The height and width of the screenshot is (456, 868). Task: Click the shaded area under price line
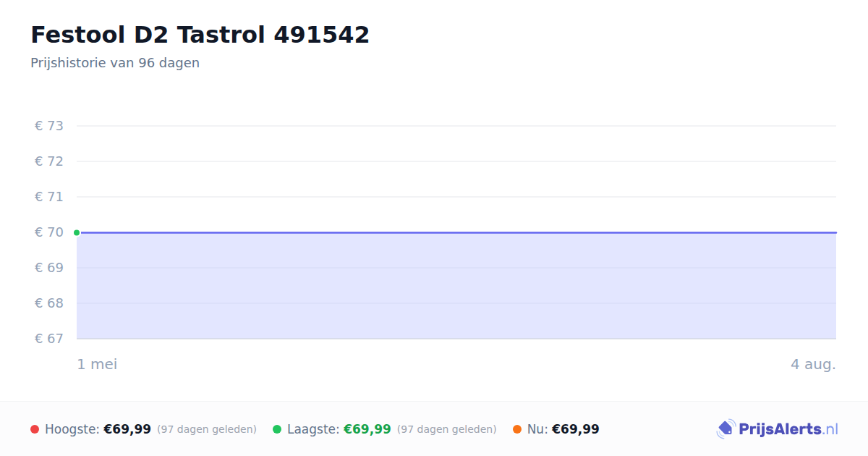point(456,286)
